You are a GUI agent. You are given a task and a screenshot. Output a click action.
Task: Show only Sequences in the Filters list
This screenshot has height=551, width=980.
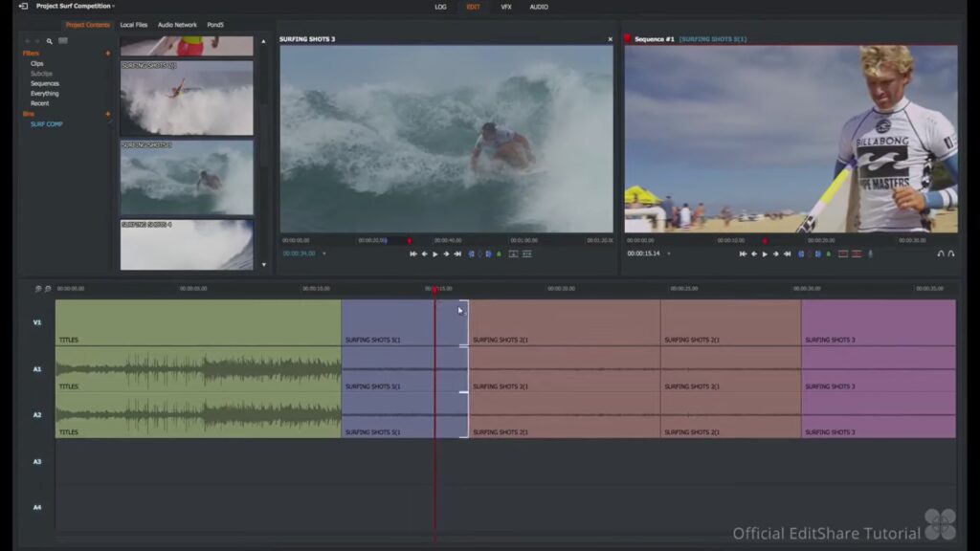45,83
